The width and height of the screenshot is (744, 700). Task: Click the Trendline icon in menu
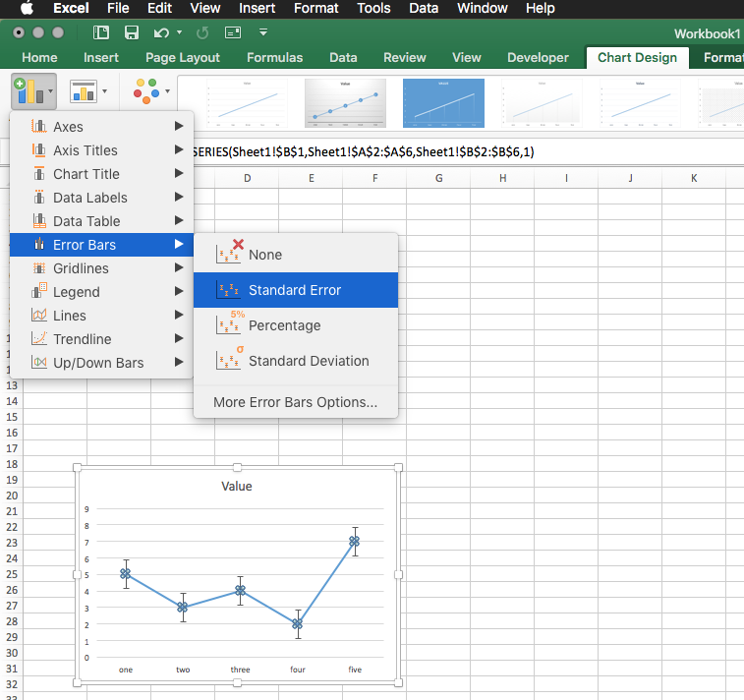39,339
